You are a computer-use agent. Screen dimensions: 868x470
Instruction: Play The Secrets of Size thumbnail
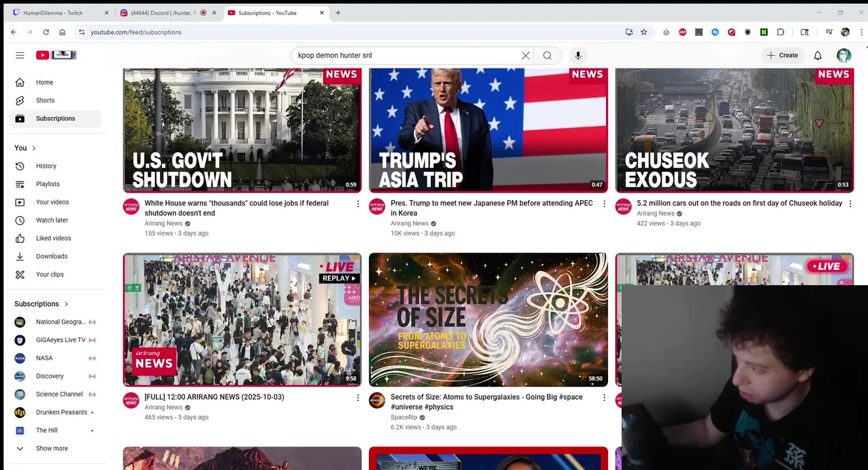[x=489, y=320]
